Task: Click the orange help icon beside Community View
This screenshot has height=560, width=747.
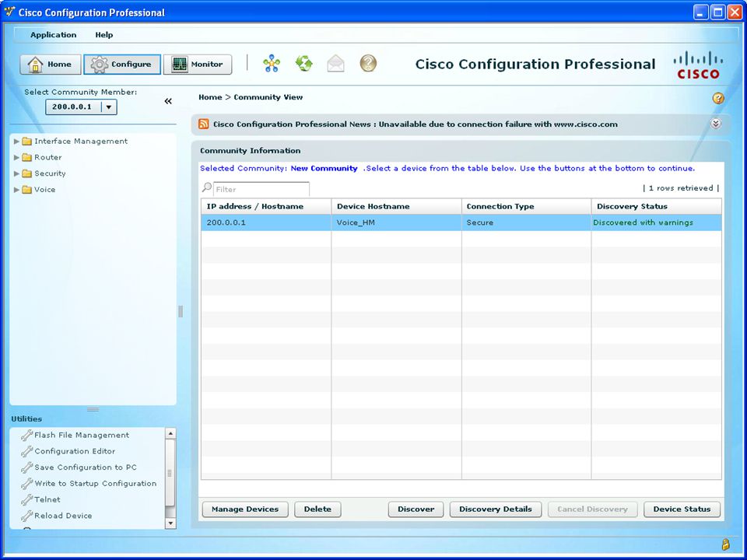Action: coord(718,98)
